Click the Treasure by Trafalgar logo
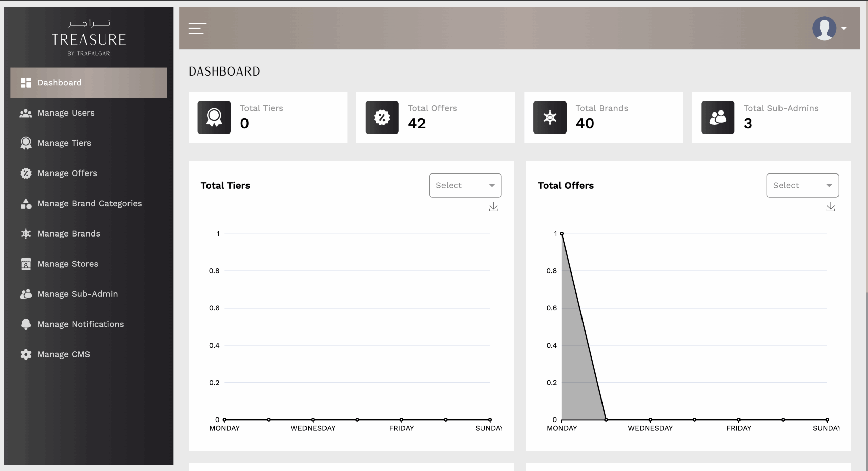The width and height of the screenshot is (868, 471). [89, 38]
